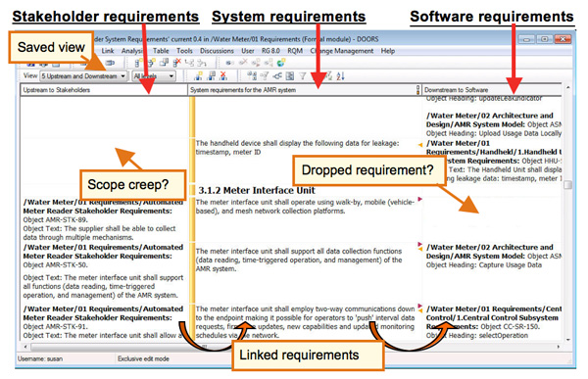Open the RQM menu
The image size is (588, 379).
(295, 51)
